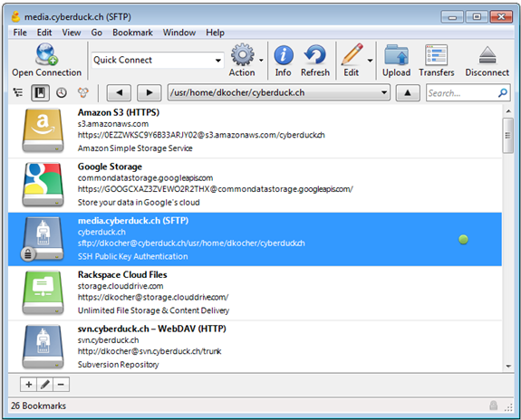Click the Open Connection globe icon
The height and width of the screenshot is (420, 521).
(46, 53)
